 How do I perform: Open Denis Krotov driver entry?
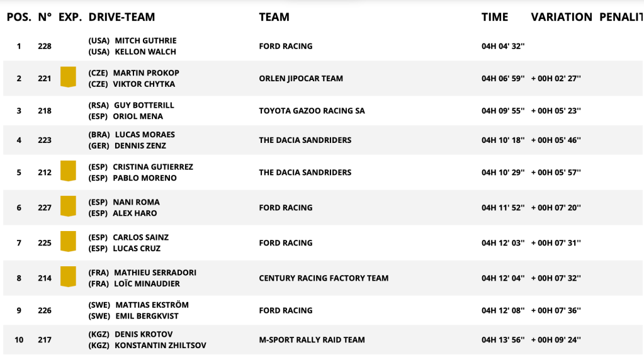pos(144,334)
